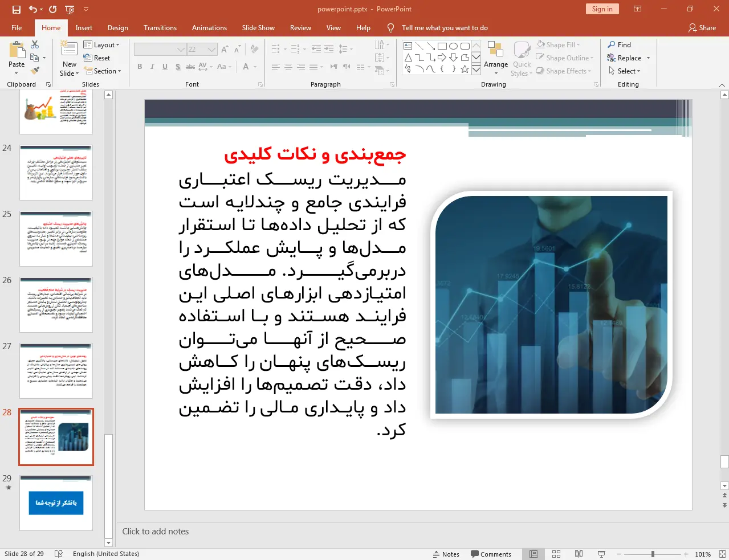Open the Design tab
The height and width of the screenshot is (560, 729).
(118, 28)
